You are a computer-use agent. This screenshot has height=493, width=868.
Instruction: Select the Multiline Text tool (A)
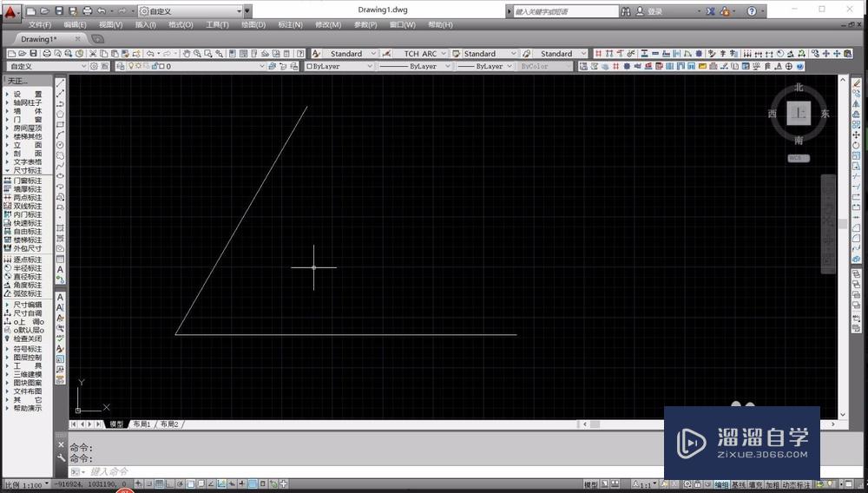(61, 269)
